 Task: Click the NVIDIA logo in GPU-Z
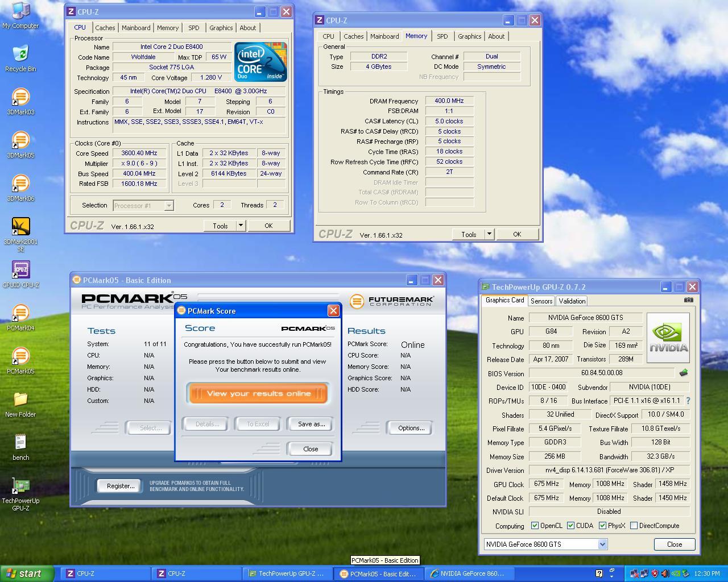(668, 338)
